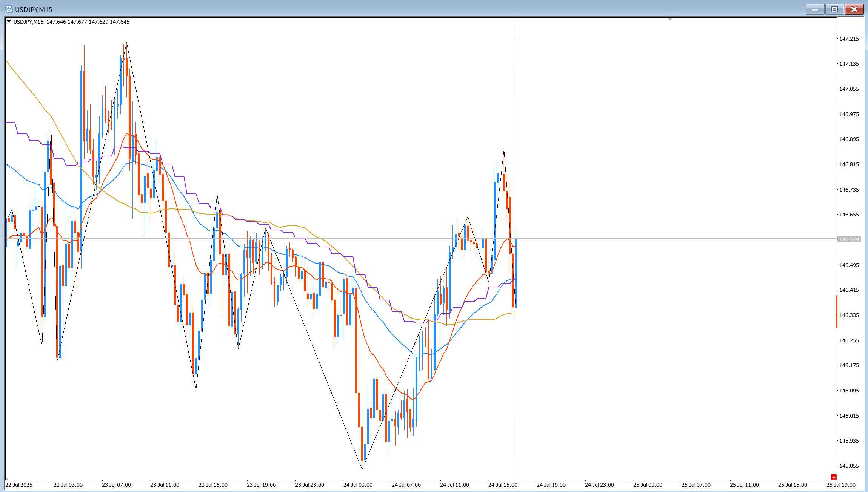Click the 23 Jul 15:00 time label
Image resolution: width=868 pixels, height=492 pixels.
point(213,485)
